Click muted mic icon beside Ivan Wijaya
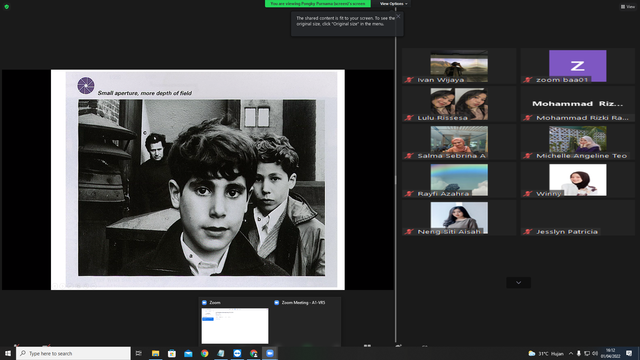The height and width of the screenshot is (360, 640). point(409,80)
